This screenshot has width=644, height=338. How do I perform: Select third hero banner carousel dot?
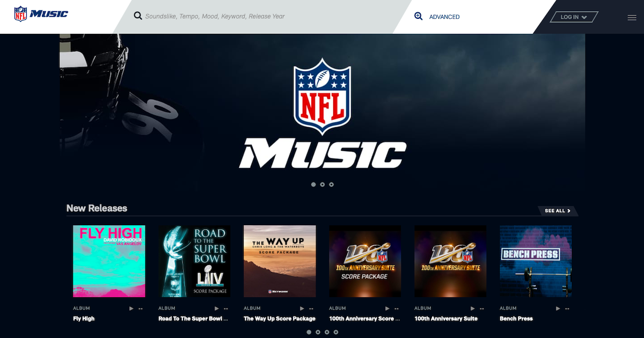(331, 185)
